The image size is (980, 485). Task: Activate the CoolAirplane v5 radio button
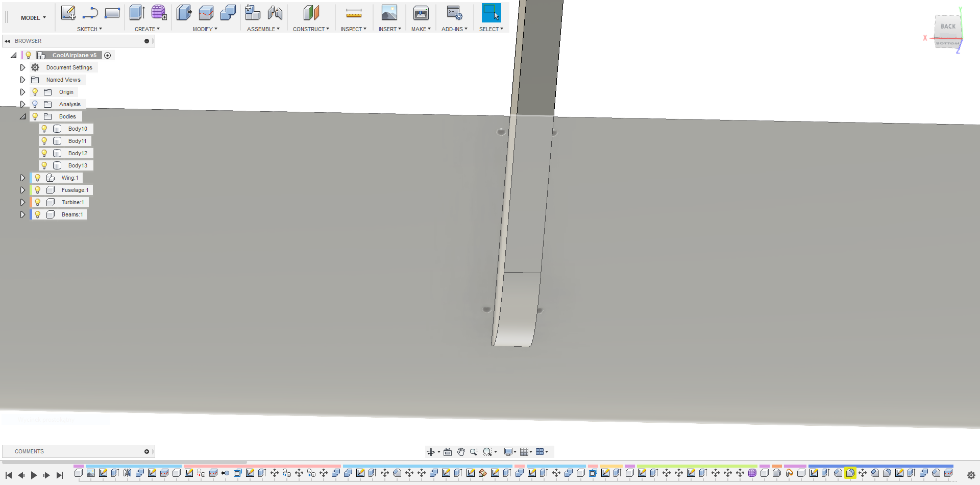coord(108,55)
